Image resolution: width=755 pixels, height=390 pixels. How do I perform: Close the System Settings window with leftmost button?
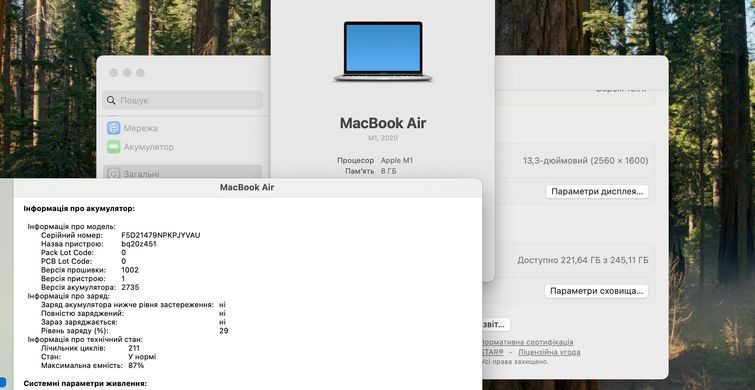tap(114, 73)
